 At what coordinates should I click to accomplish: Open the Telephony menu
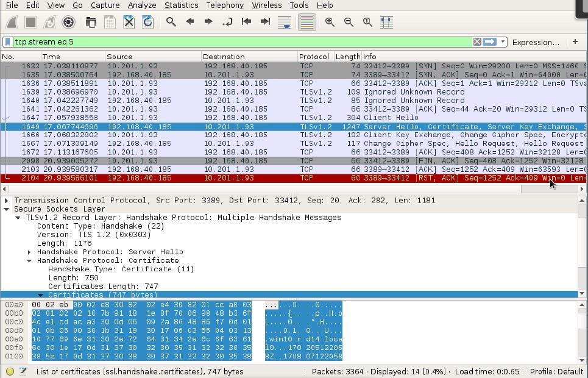click(225, 5)
